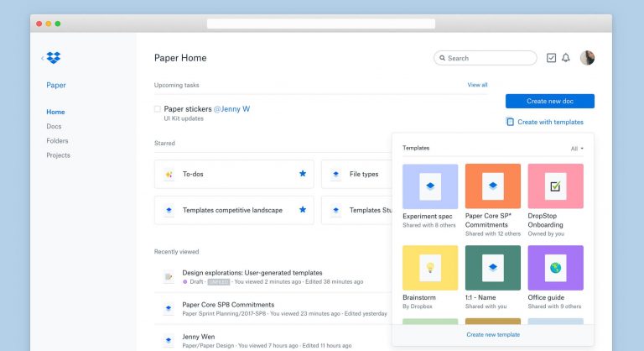Click Create new template link
Image resolution: width=644 pixels, height=351 pixels.
pyautogui.click(x=493, y=334)
